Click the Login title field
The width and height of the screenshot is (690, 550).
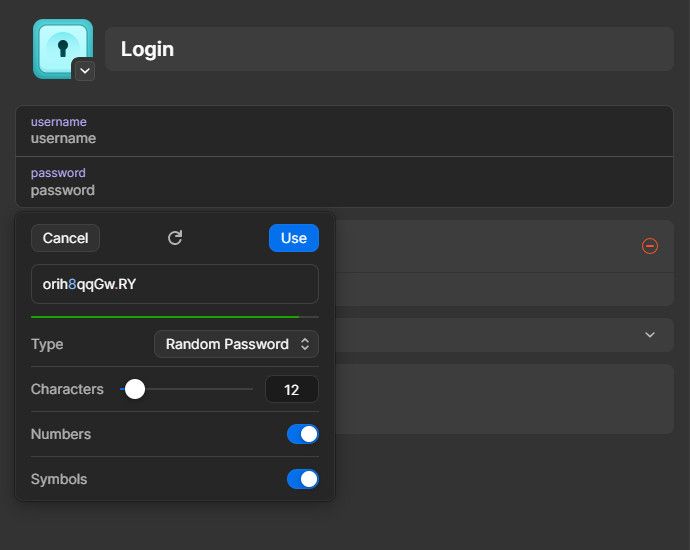point(389,49)
